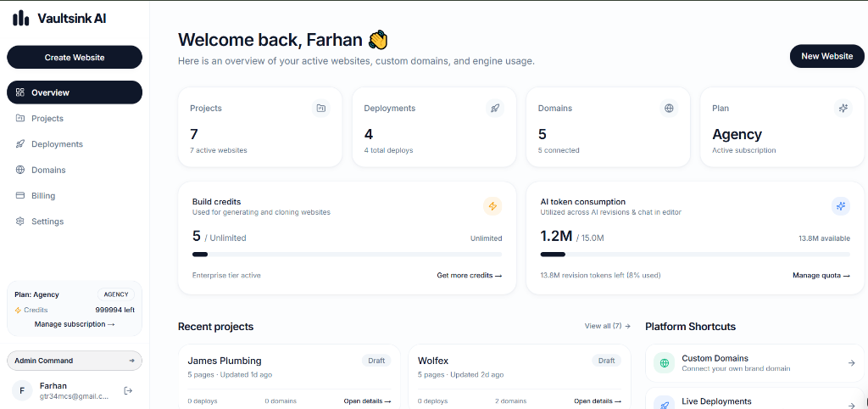Screen dimensions: 868x409
Task: Click the 4 total deploys text
Action: (x=388, y=150)
